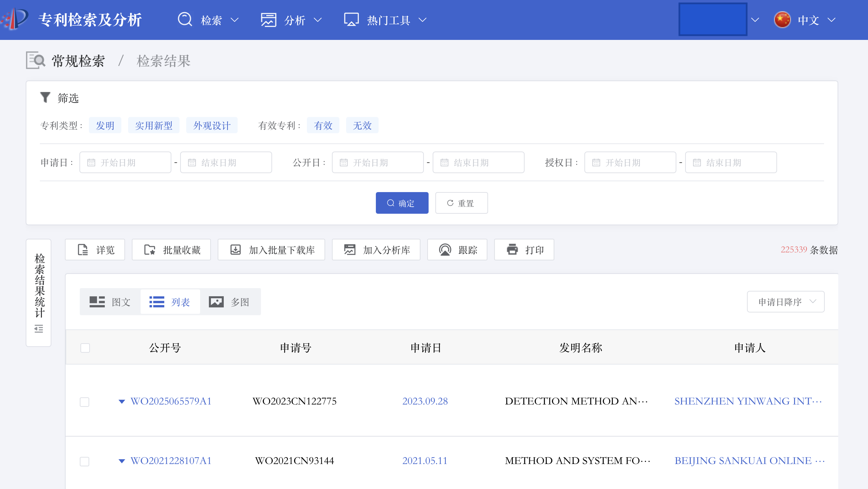868x489 pixels.
Task: Open 详览 detailed view
Action: pyautogui.click(x=95, y=250)
